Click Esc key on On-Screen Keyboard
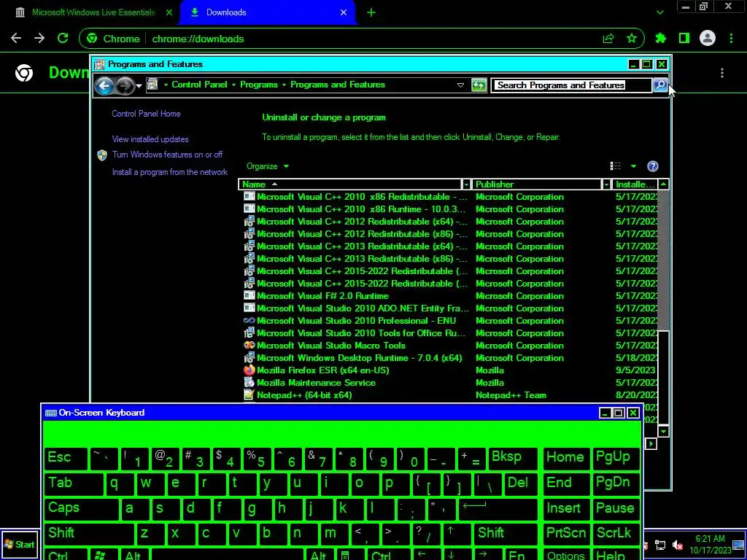The image size is (747, 560). (66, 459)
